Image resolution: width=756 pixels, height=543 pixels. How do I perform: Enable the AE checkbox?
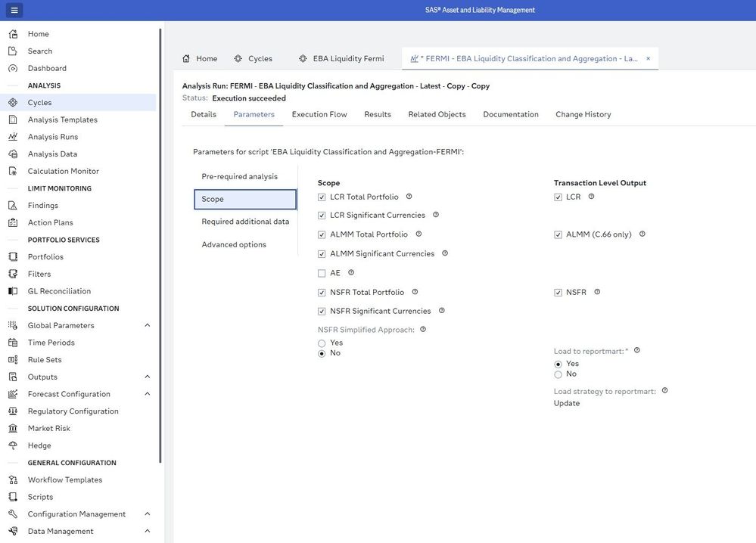click(322, 273)
